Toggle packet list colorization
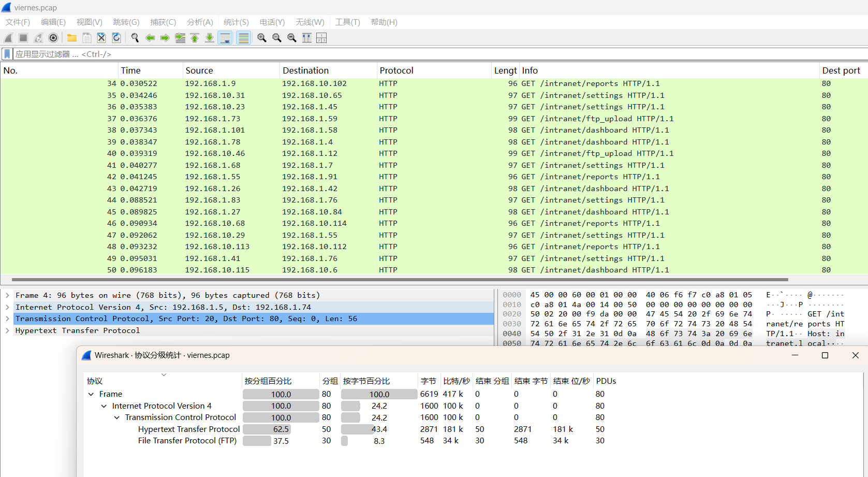This screenshot has width=868, height=477. pos(243,38)
